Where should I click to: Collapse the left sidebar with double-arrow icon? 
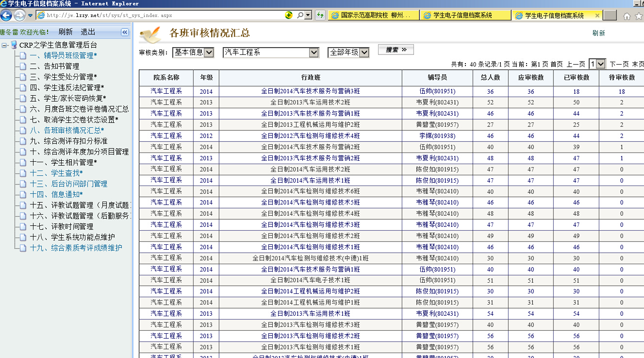tap(125, 32)
